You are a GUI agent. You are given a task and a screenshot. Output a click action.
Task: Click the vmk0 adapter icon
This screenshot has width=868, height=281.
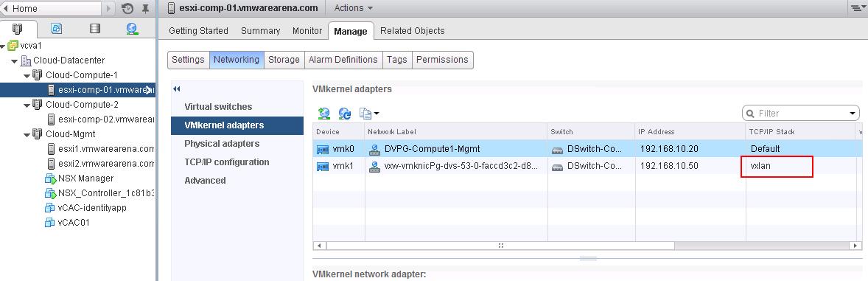coord(322,149)
